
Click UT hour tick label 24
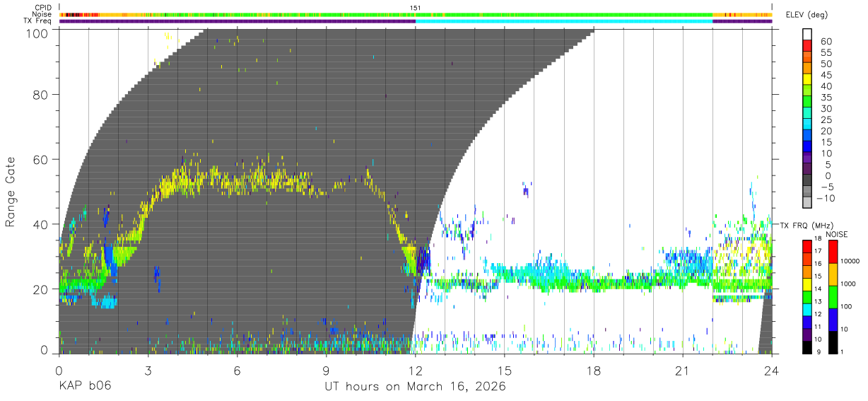tap(772, 371)
